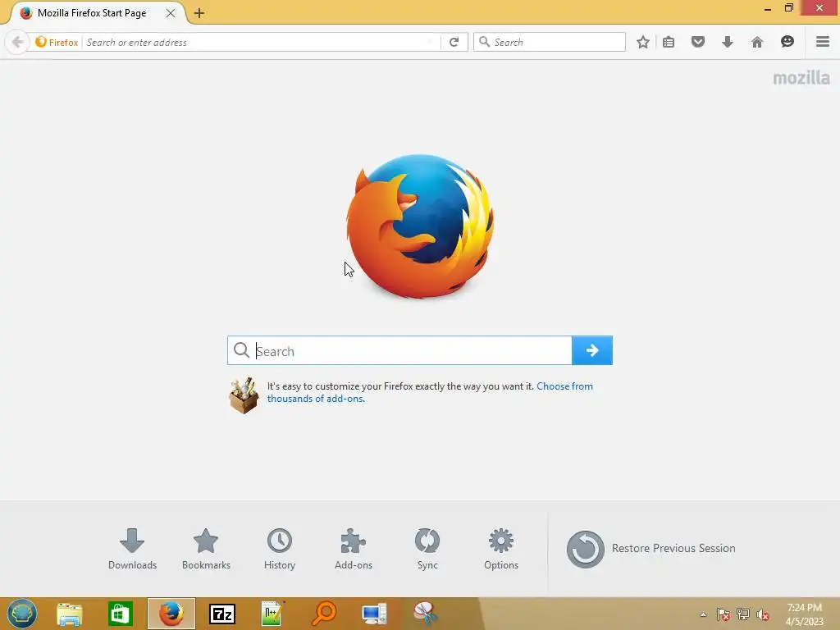Open the downloads arrow in toolbar
The height and width of the screenshot is (630, 840).
click(x=728, y=42)
